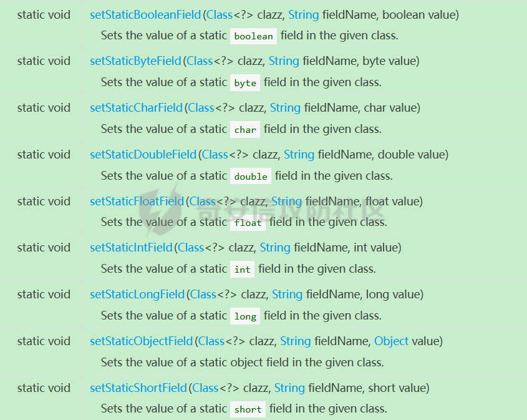Click Class link in setStaticIntField signature
This screenshot has width=527, height=420.
pos(191,248)
